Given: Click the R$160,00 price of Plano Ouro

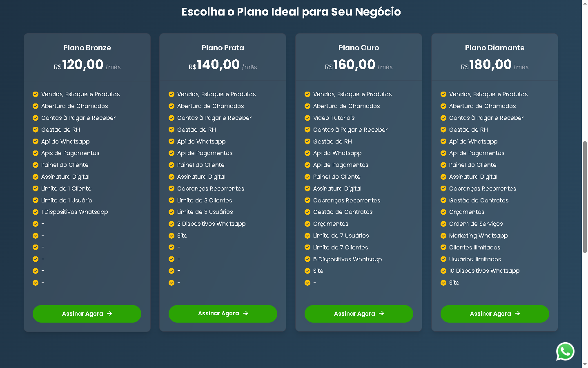Looking at the screenshot, I should (x=354, y=65).
